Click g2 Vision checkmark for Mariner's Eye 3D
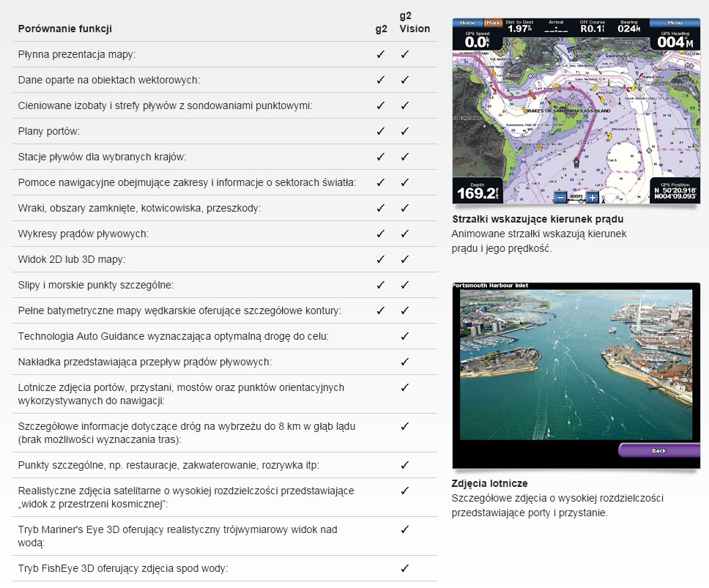Screen dimensions: 709x588 (x=404, y=529)
